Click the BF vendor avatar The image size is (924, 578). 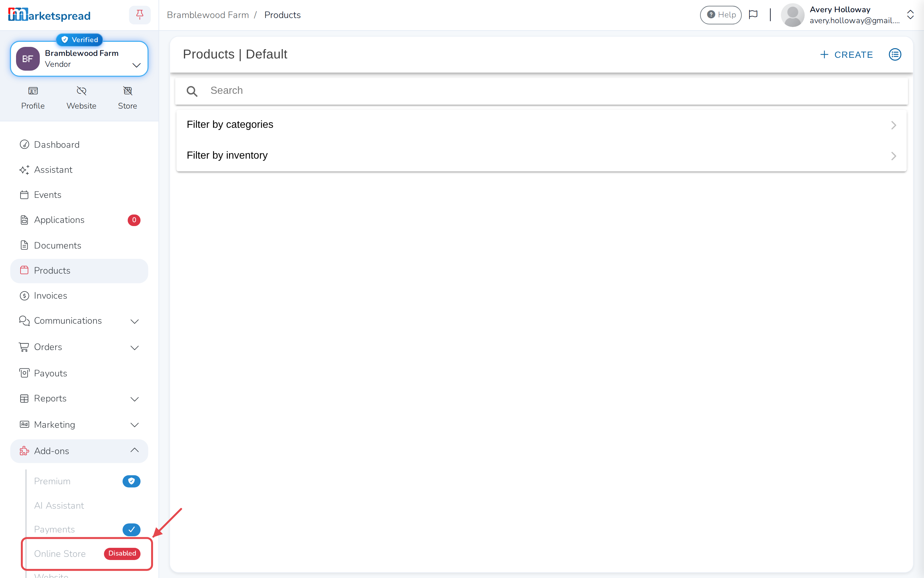coord(28,58)
